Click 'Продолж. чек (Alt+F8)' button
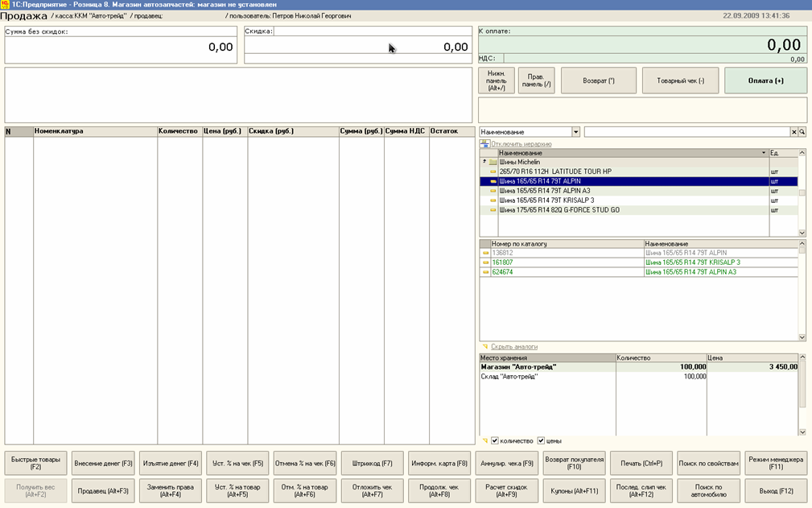 (439, 490)
